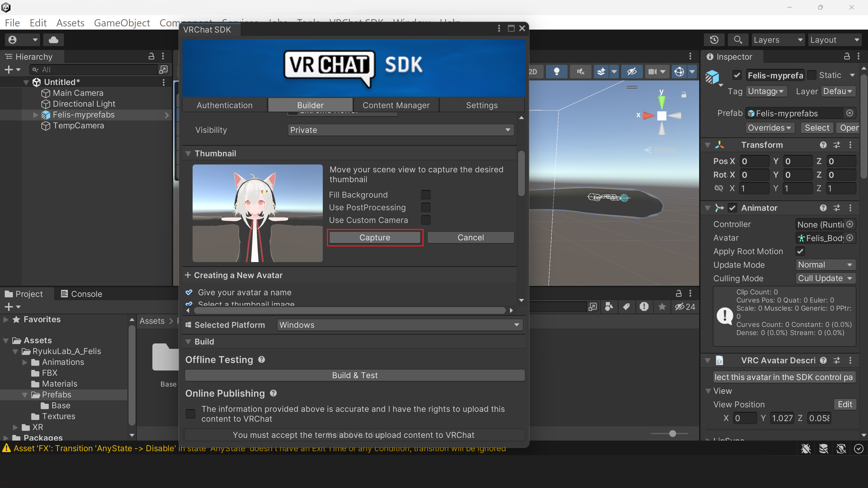Viewport: 868px width, 488px height.
Task: Open the undo history icon
Action: pos(714,40)
